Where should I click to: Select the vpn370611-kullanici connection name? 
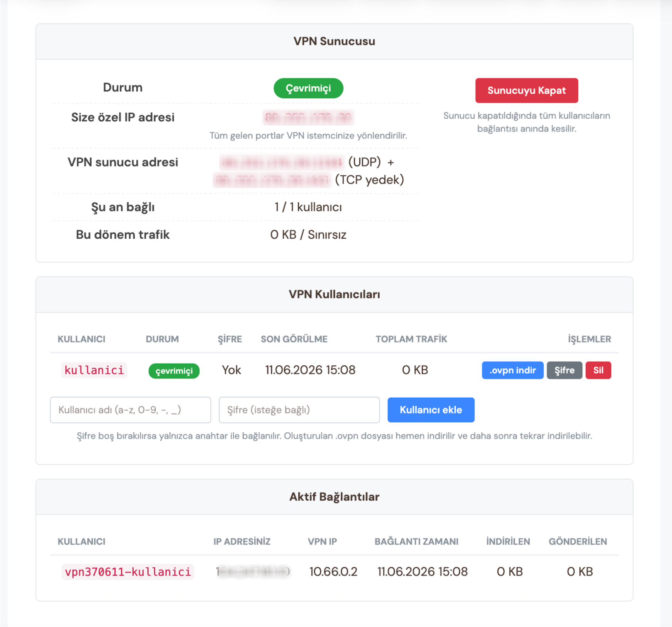[x=128, y=572]
